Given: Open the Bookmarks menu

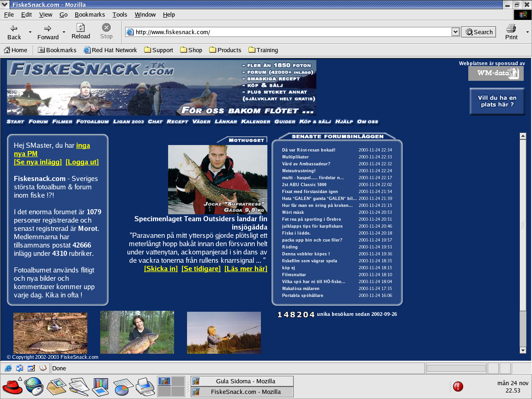Looking at the screenshot, I should point(90,15).
